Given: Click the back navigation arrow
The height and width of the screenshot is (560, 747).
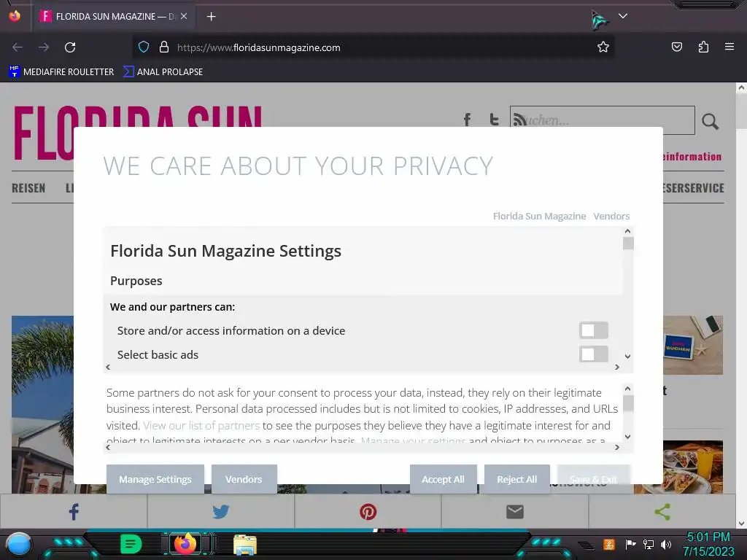Looking at the screenshot, I should coord(18,47).
